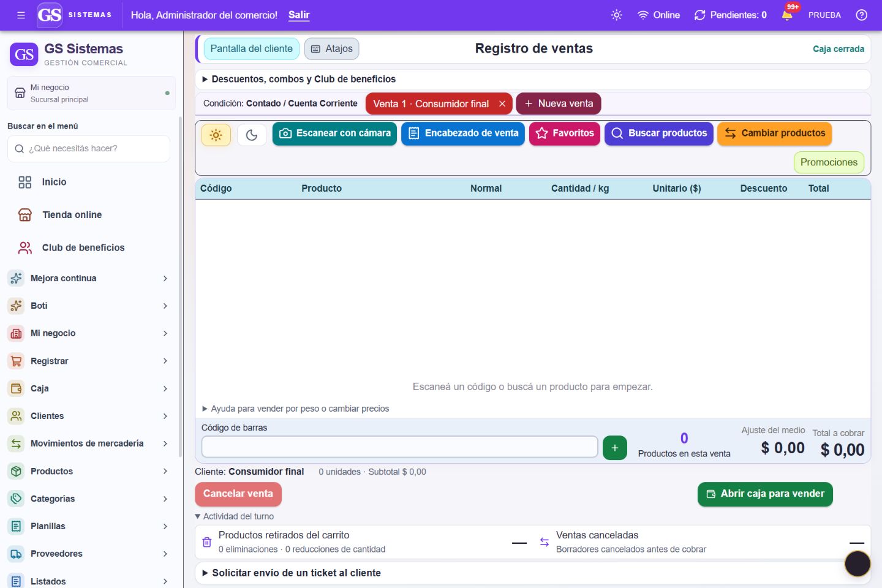The width and height of the screenshot is (882, 588).
Task: Open the help question mark icon
Action: point(861,15)
